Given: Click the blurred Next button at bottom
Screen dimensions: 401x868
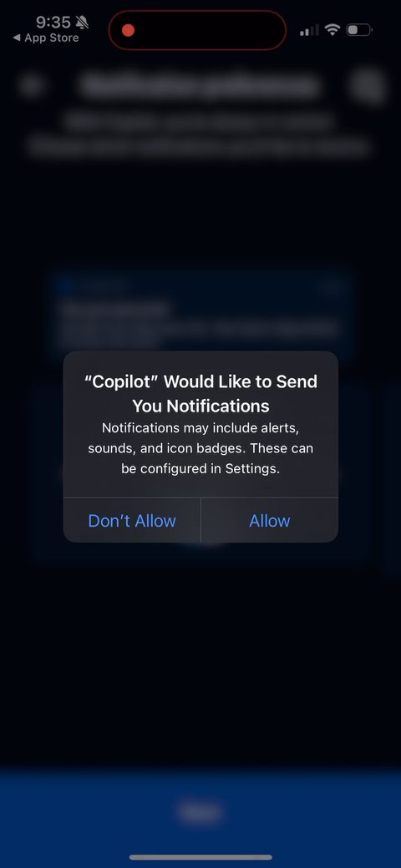Looking at the screenshot, I should click(200, 812).
